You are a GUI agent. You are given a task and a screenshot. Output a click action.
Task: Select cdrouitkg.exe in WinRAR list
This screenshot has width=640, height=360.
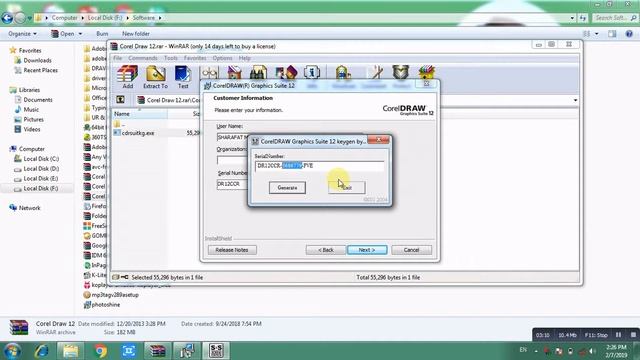coord(138,133)
